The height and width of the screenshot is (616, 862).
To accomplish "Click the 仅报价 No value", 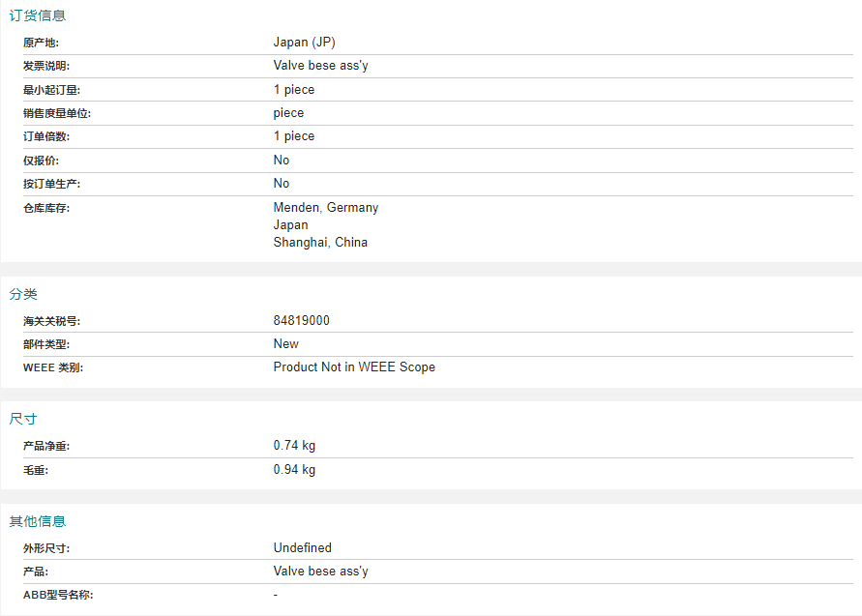I will [281, 160].
